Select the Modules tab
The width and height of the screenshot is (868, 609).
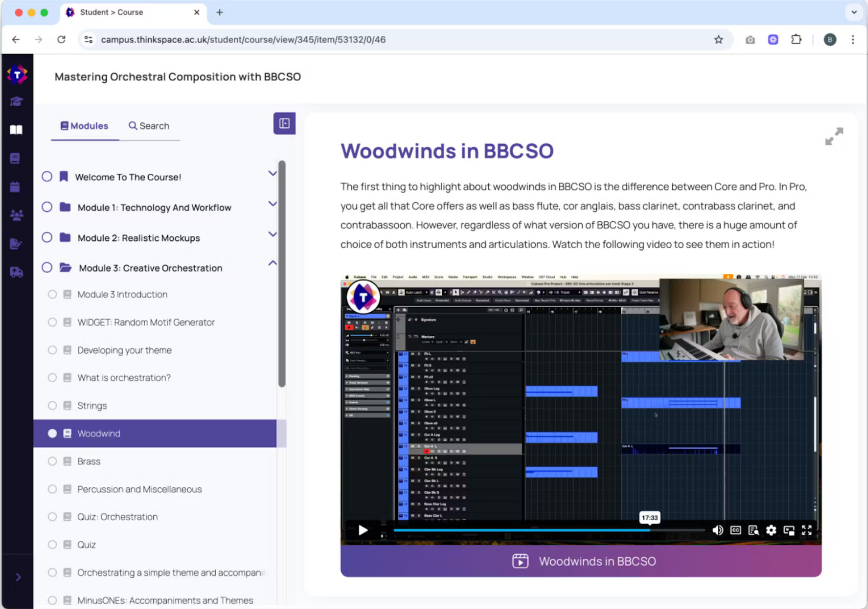85,126
